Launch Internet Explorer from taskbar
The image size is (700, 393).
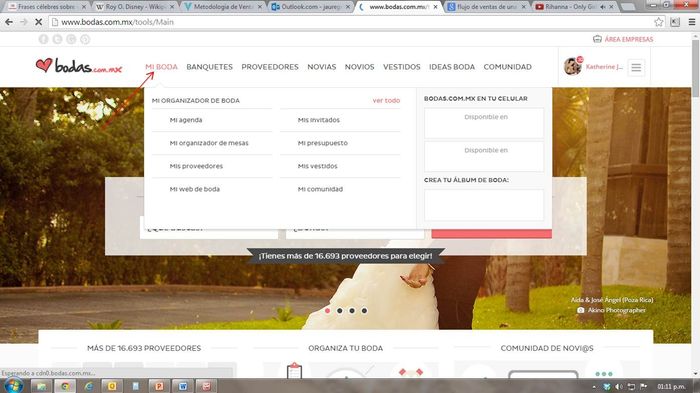[89, 386]
